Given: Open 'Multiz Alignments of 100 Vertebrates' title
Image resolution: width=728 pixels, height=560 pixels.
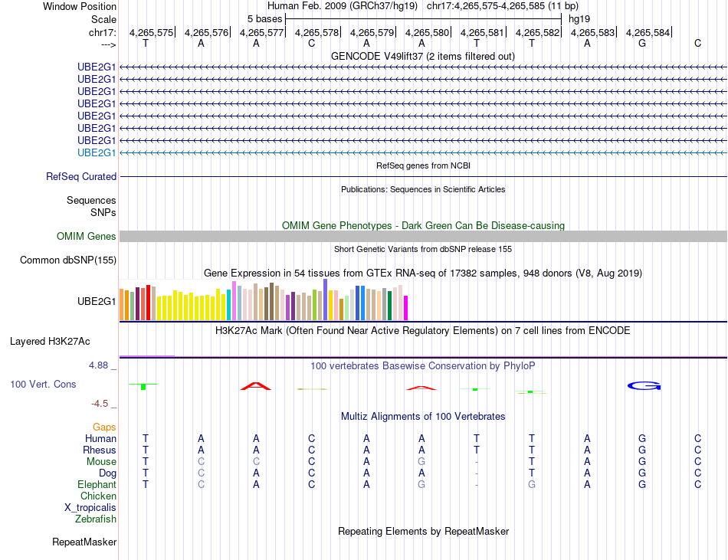Looking at the screenshot, I should click(x=423, y=416).
